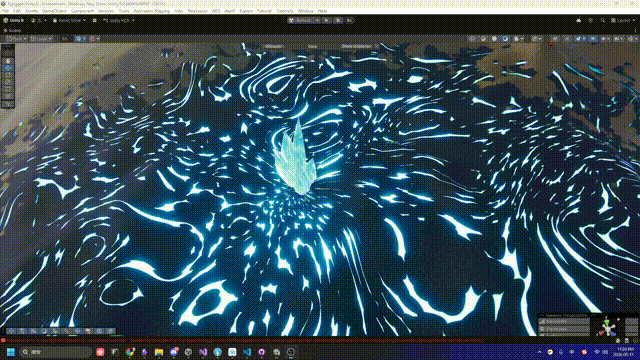The height and width of the screenshot is (360, 640).
Task: Click the red error icon in status bar
Action: point(3,340)
